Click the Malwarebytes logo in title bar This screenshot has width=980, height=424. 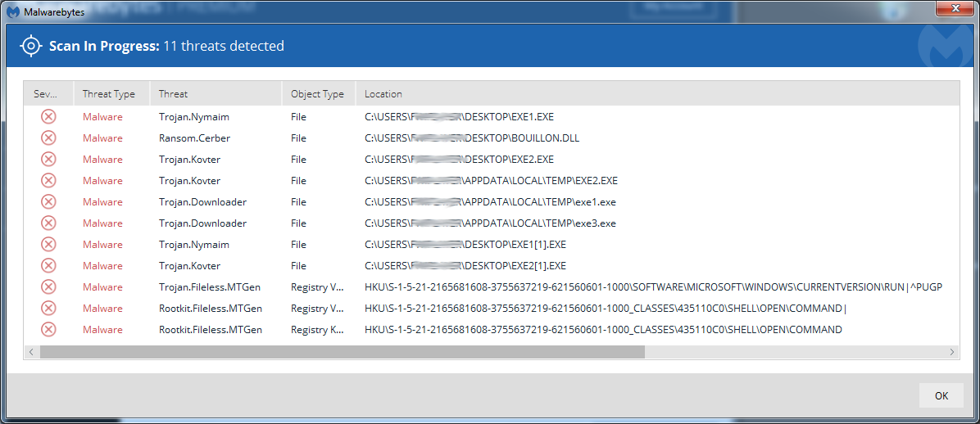click(x=11, y=11)
